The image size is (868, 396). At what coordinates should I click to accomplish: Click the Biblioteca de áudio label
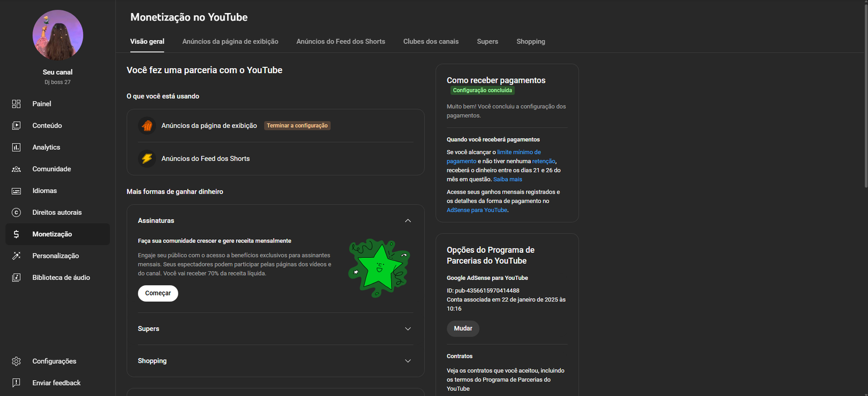61,277
